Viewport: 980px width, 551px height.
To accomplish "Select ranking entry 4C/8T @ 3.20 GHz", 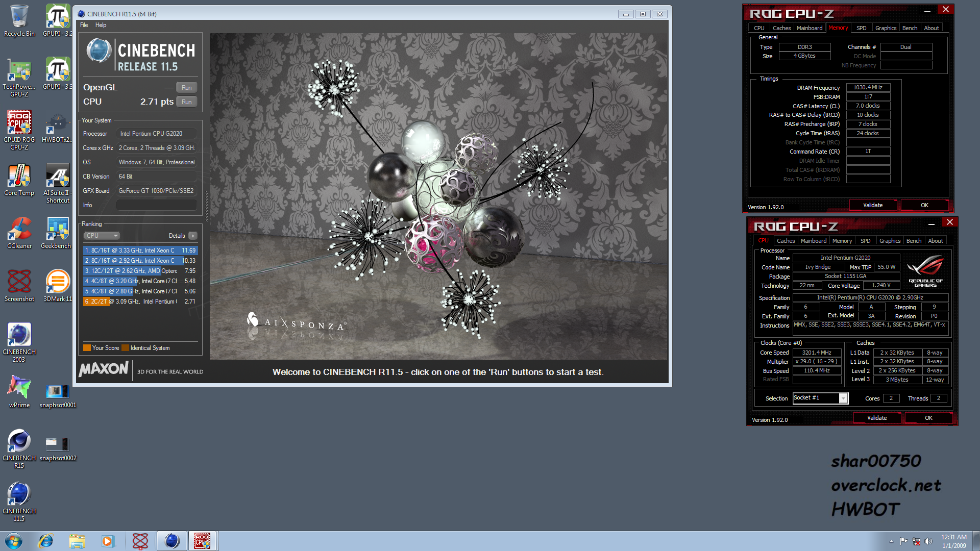I will 140,281.
